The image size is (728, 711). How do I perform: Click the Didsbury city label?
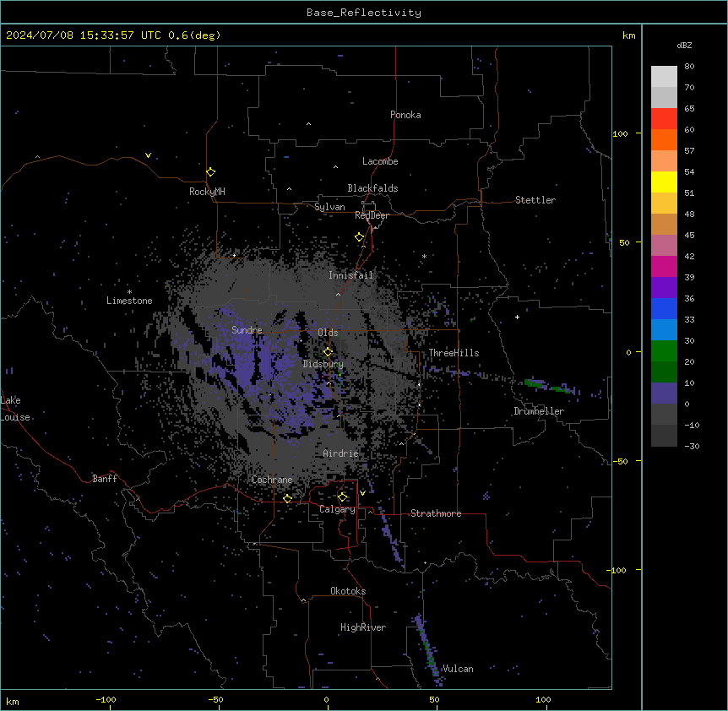[x=323, y=364]
